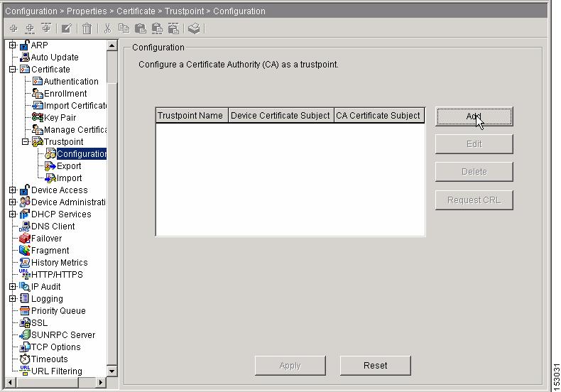This screenshot has width=561, height=392.
Task: Click the SUNRPC Server icon
Action: [x=25, y=334]
